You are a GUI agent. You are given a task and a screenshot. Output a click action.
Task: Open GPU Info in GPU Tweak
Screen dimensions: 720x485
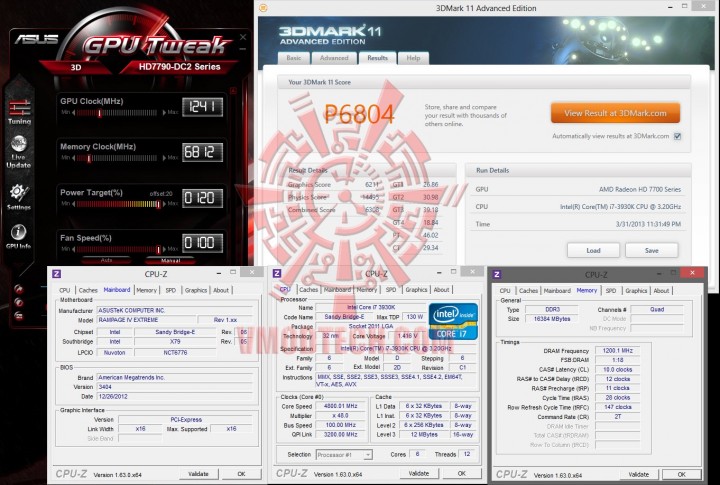point(18,237)
